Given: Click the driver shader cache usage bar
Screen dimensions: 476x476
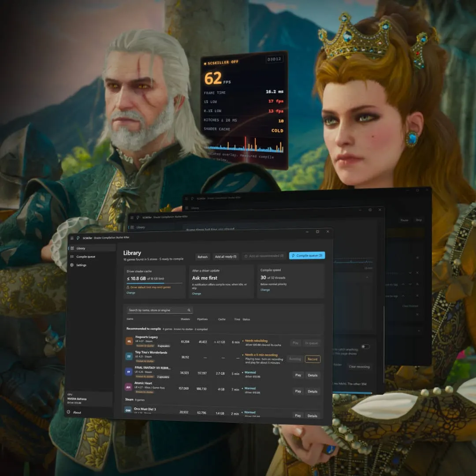Looking at the screenshot, I should 155,283.
